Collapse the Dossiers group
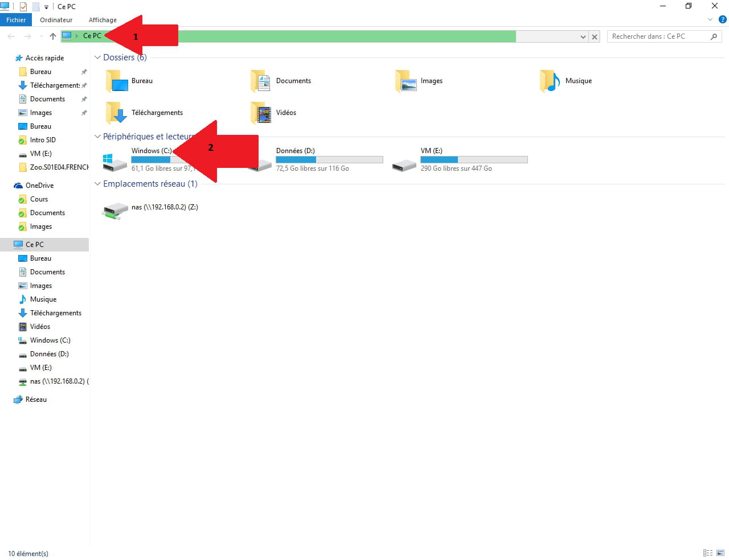729x560 pixels. coord(97,57)
